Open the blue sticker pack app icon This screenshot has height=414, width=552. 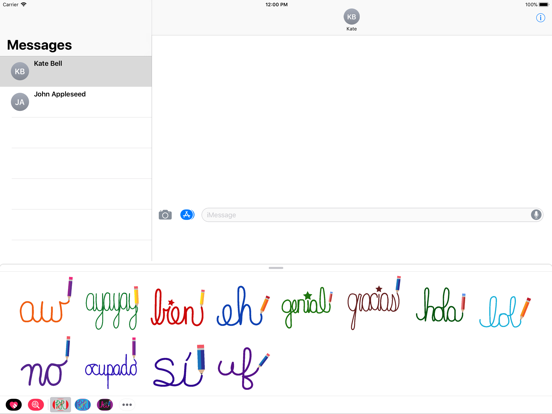pyautogui.click(x=83, y=405)
